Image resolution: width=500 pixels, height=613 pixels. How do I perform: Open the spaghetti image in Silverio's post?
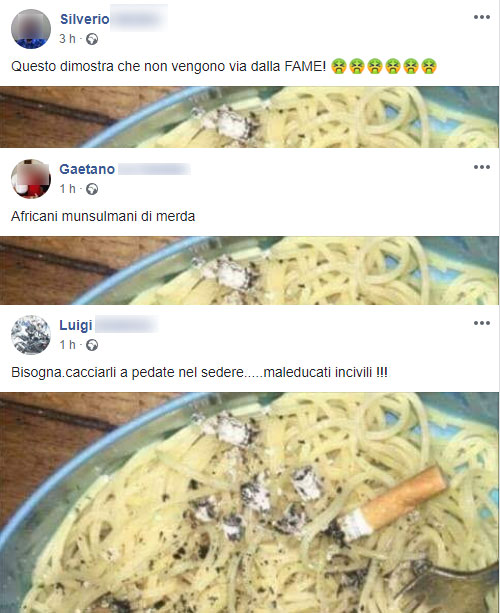tap(249, 117)
